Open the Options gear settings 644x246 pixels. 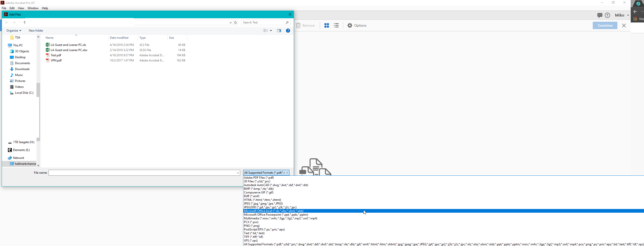[x=357, y=25]
